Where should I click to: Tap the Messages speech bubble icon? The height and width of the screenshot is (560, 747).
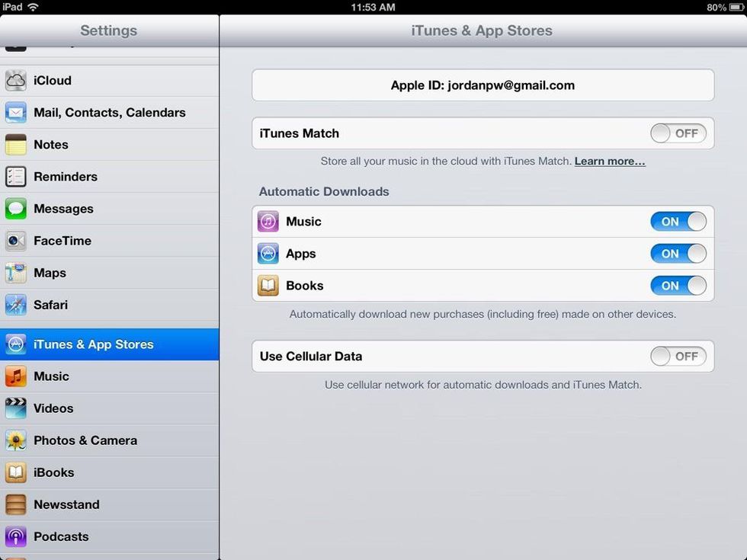click(x=16, y=209)
